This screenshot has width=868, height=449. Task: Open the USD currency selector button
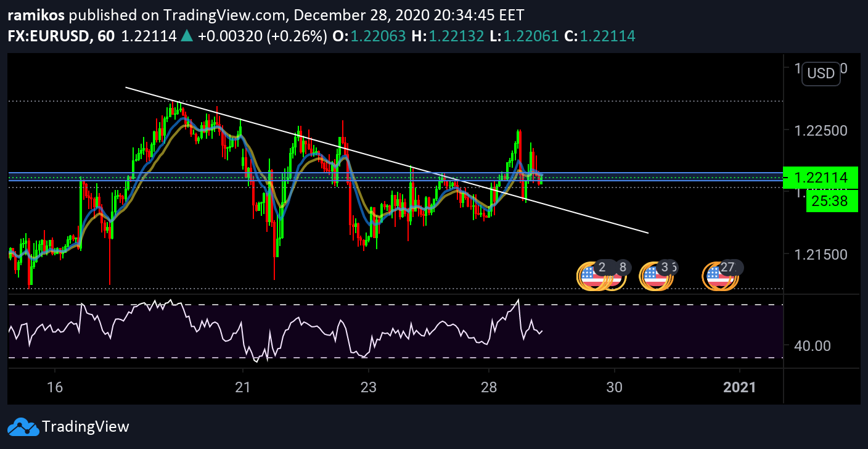click(x=821, y=74)
